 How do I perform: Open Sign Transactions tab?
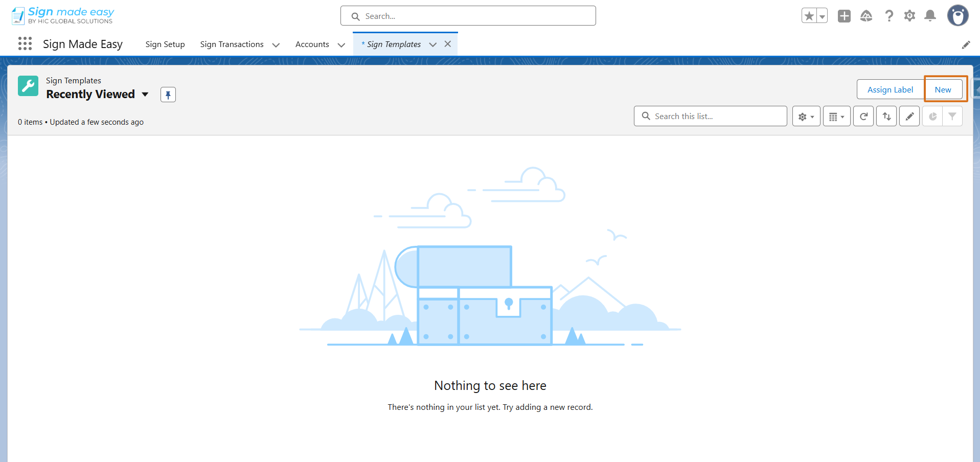click(x=232, y=44)
